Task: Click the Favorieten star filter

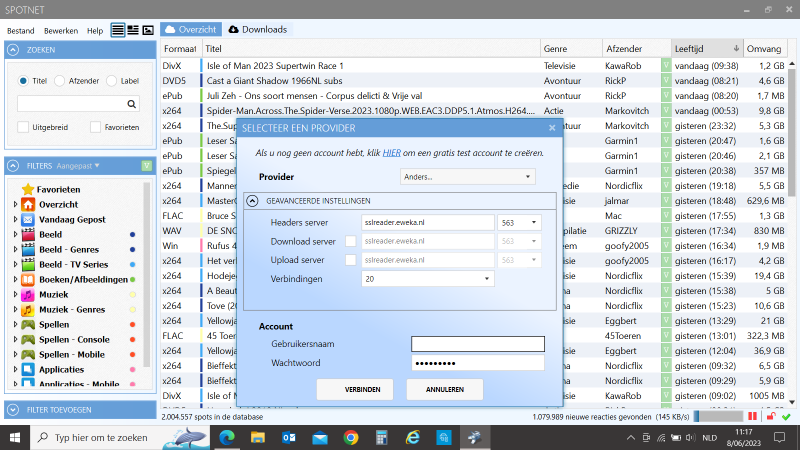Action: click(x=58, y=189)
